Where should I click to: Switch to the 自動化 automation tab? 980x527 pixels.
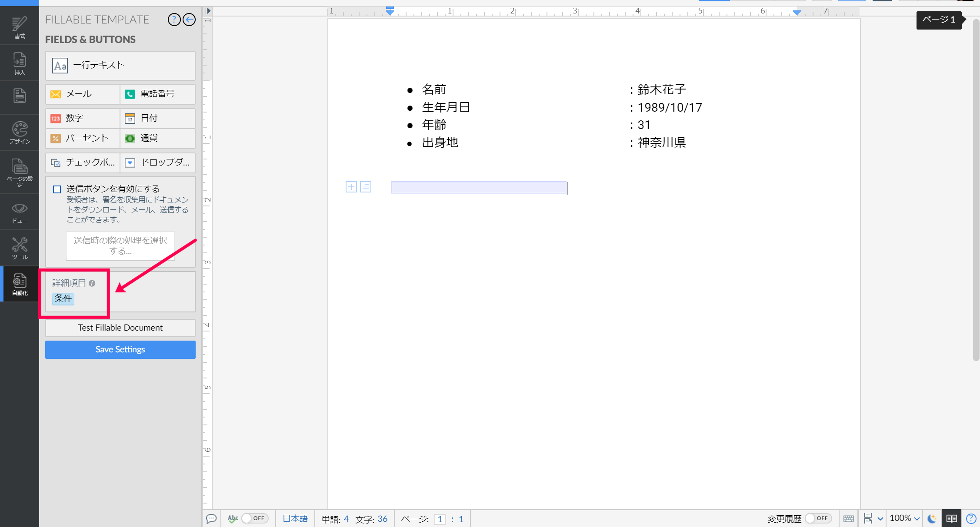19,285
